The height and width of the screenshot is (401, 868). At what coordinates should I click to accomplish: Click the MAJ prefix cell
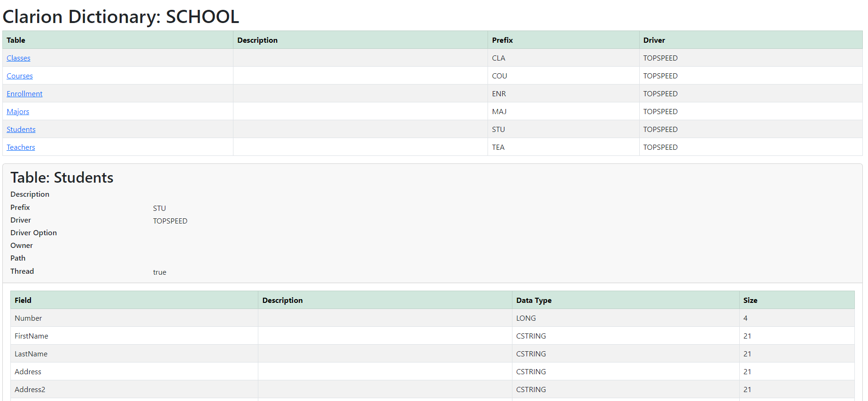(x=499, y=112)
